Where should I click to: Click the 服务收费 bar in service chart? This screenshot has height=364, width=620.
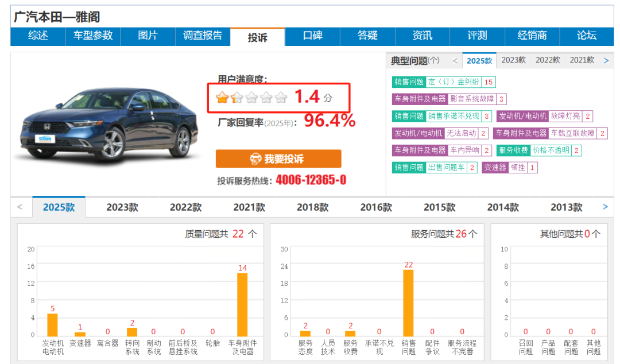tap(350, 333)
